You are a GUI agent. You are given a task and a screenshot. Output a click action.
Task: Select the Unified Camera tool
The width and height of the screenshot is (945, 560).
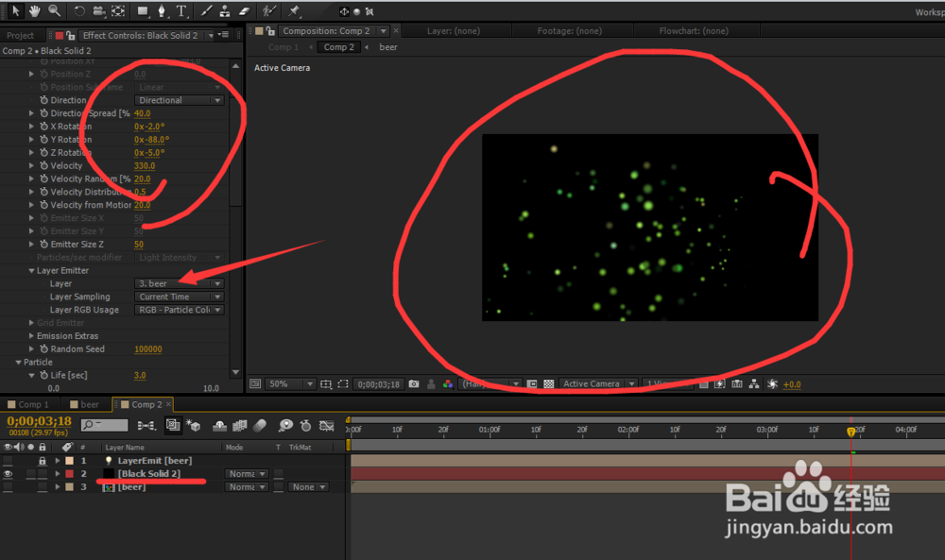pyautogui.click(x=99, y=10)
